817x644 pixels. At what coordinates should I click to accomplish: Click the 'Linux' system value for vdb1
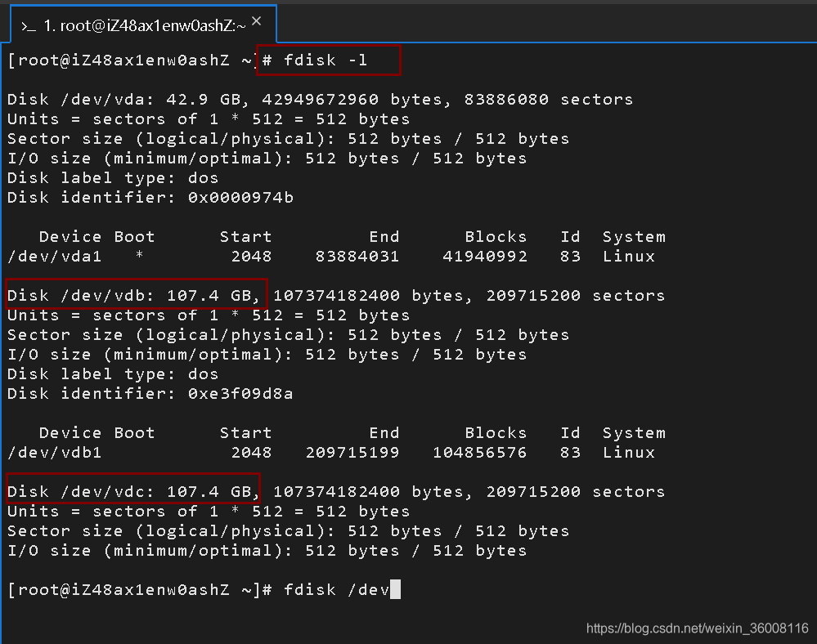point(629,453)
